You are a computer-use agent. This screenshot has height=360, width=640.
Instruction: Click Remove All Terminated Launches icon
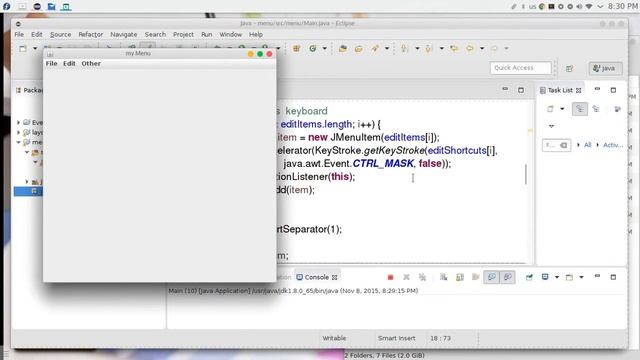(422, 277)
